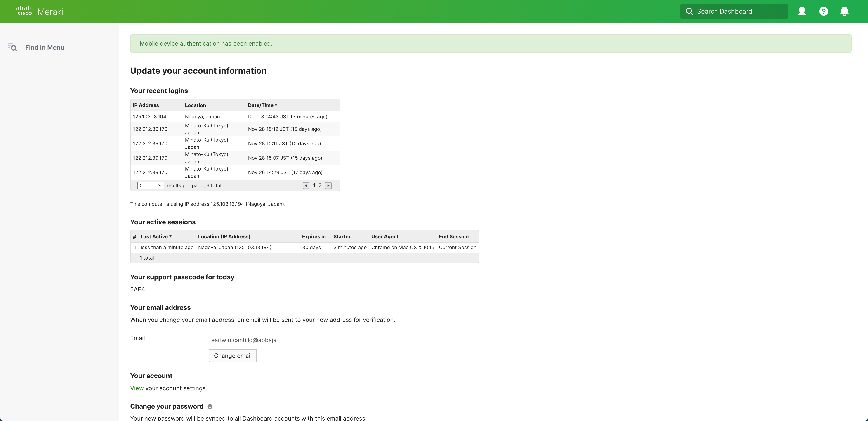Screen dimensions: 868x421
Task: Open the account profile icon
Action: click(x=802, y=11)
